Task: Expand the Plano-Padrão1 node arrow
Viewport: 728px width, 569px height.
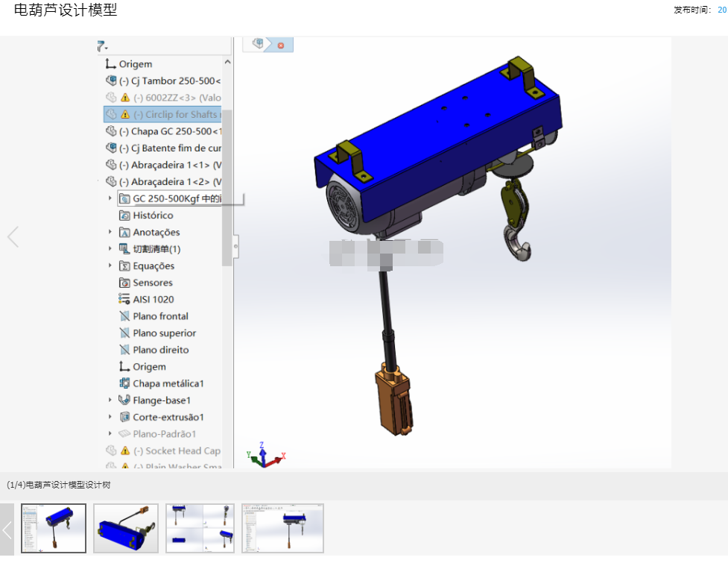Action: click(110, 433)
